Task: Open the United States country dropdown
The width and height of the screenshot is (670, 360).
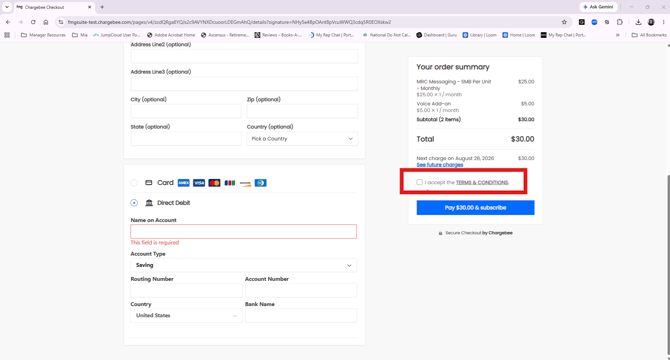Action: (186, 316)
